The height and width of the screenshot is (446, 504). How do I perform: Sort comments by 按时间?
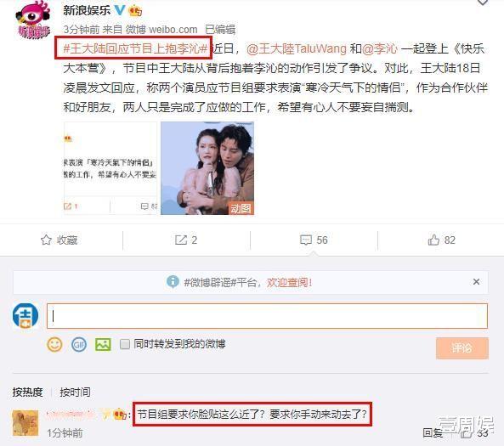tap(75, 392)
